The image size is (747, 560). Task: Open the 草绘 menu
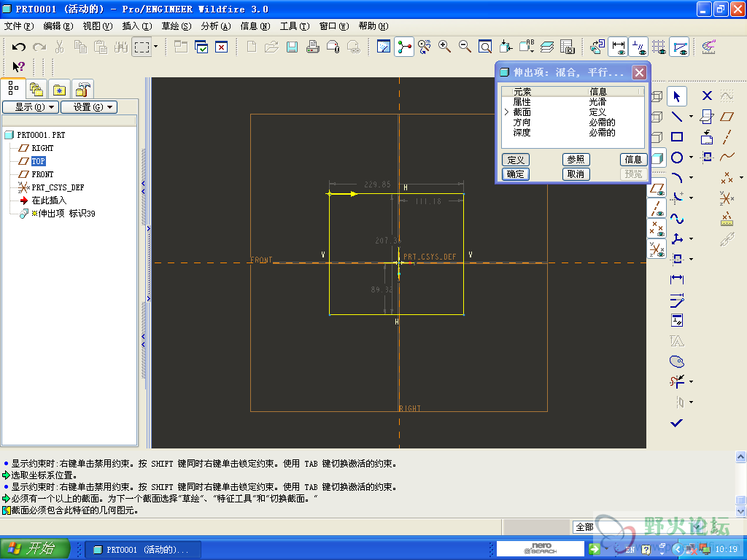[177, 26]
